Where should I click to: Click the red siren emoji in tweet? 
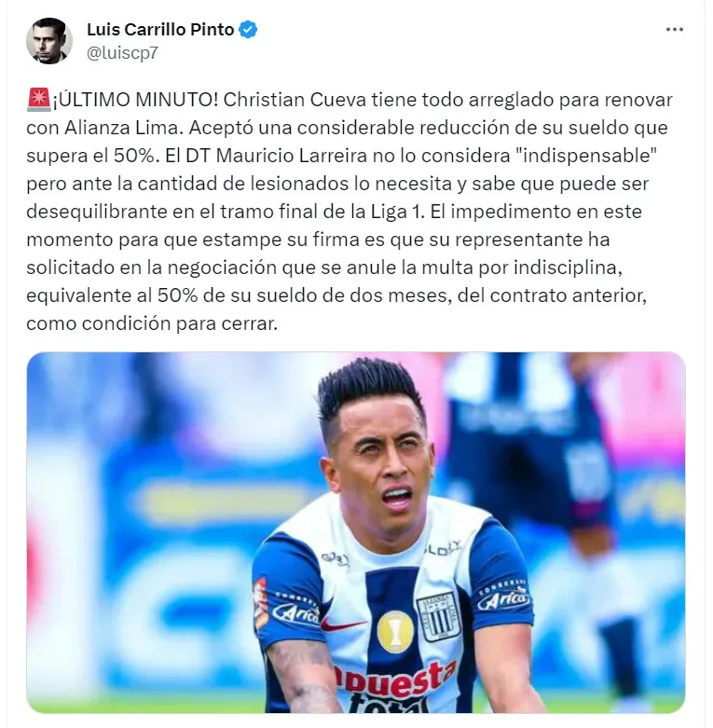tap(38, 101)
